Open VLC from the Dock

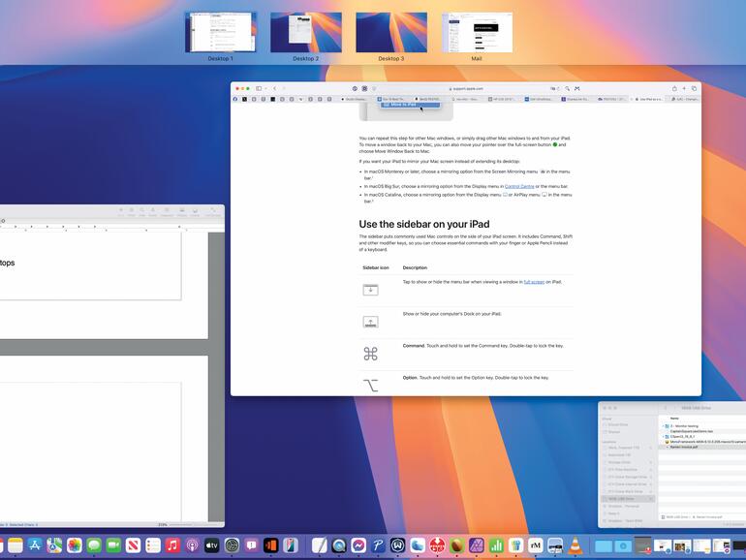tap(575, 546)
